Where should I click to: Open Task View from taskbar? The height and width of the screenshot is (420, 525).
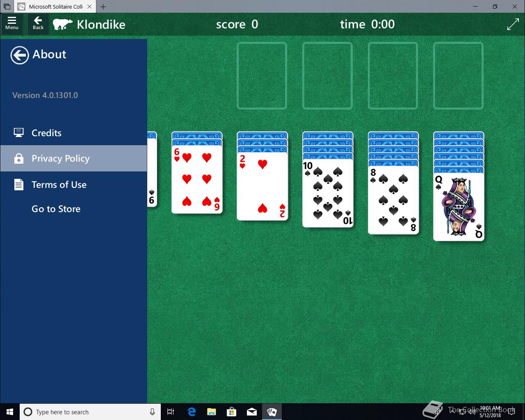[171, 412]
